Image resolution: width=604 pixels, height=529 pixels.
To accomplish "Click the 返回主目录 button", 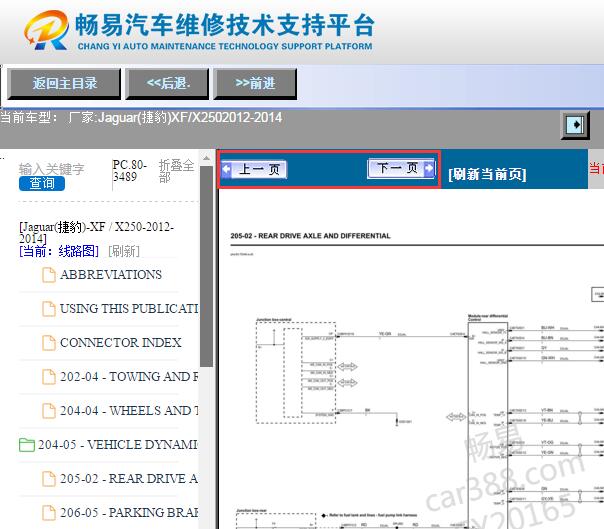I will click(64, 84).
